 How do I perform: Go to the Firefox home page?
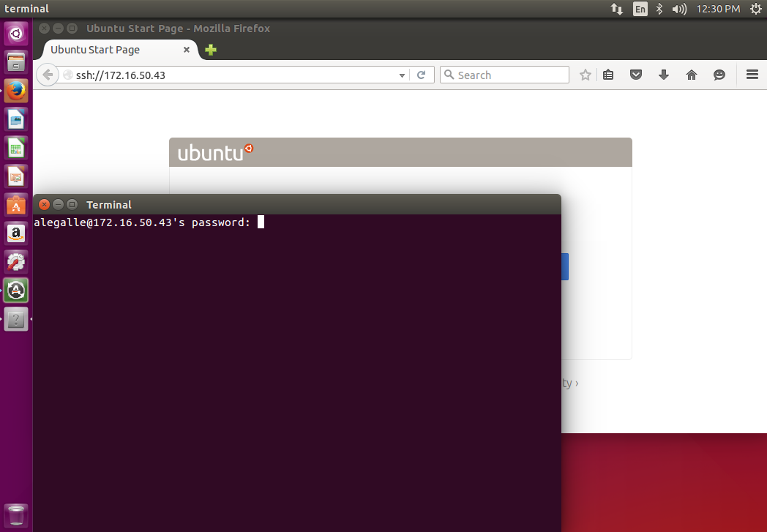(x=691, y=74)
